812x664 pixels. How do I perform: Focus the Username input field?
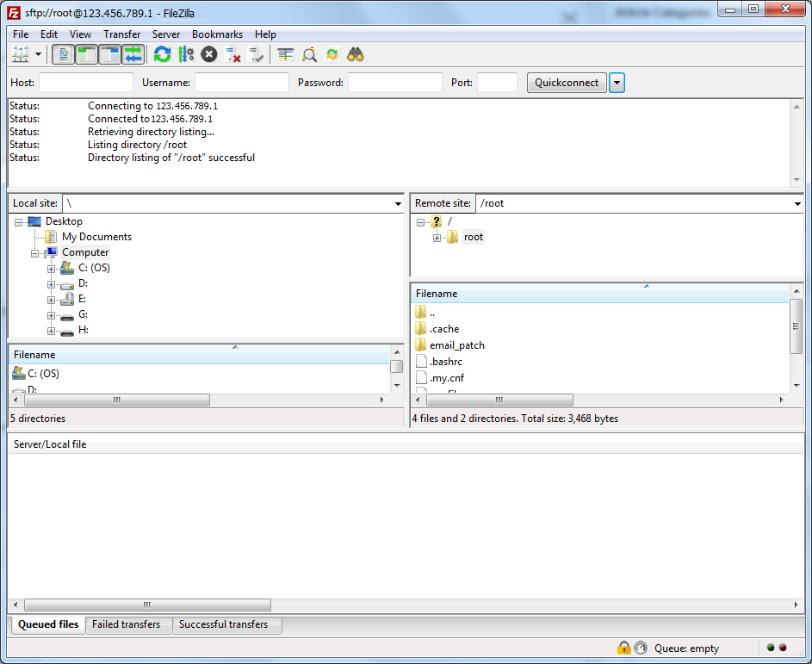(242, 83)
